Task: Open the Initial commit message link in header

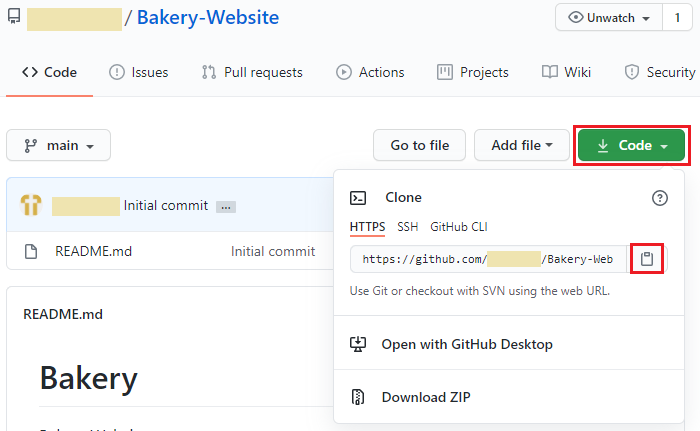Action: click(166, 205)
